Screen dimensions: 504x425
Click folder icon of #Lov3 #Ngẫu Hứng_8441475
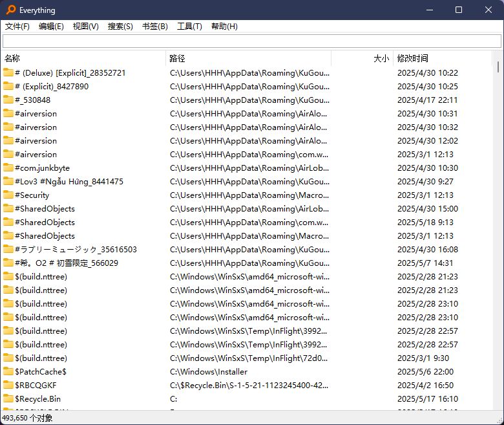8,181
